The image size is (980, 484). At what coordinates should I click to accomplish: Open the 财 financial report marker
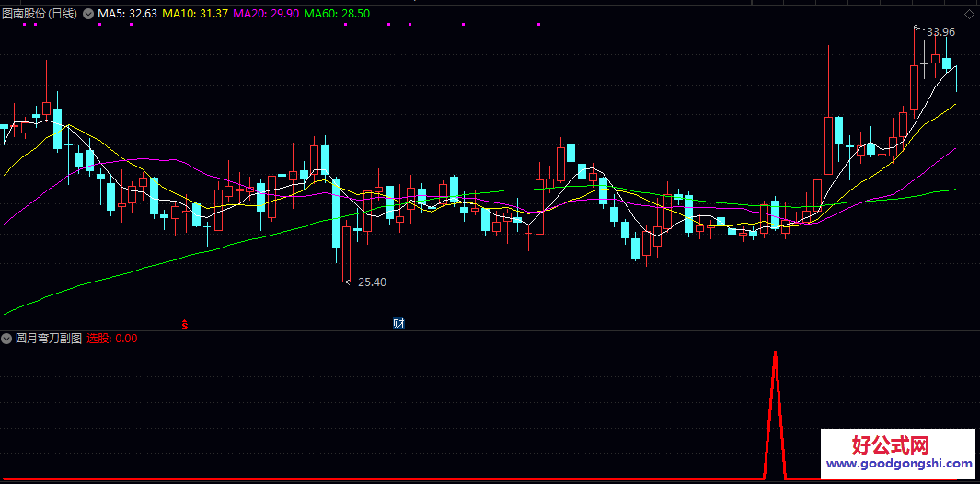[x=398, y=323]
